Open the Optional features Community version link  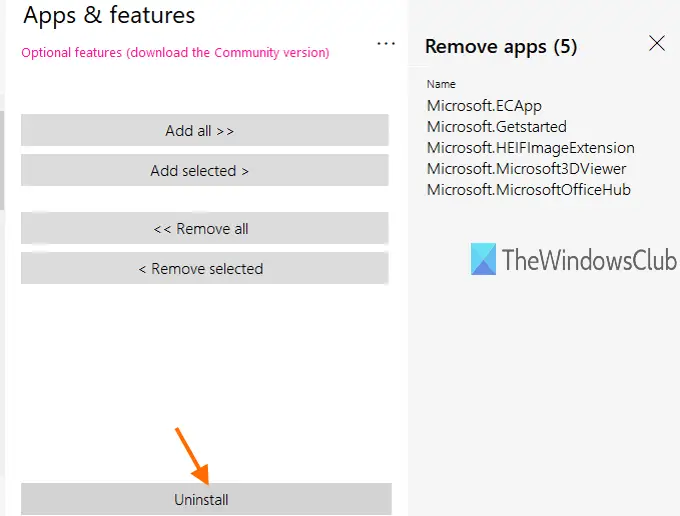coord(175,52)
